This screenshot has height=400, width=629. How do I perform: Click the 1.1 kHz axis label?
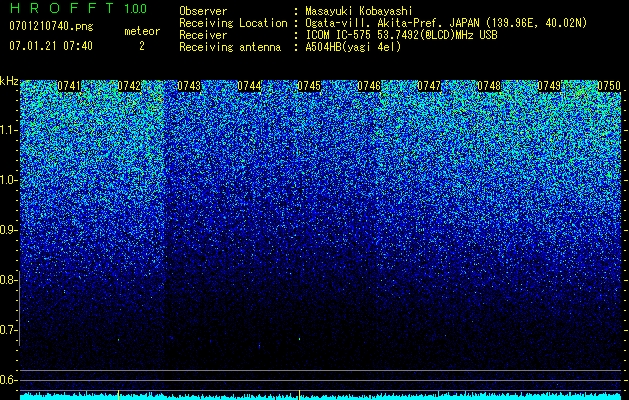pos(8,130)
